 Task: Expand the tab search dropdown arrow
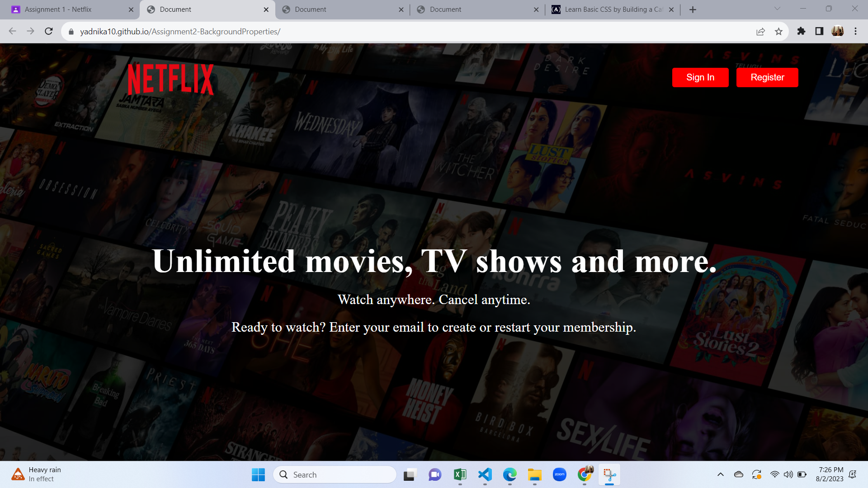777,9
